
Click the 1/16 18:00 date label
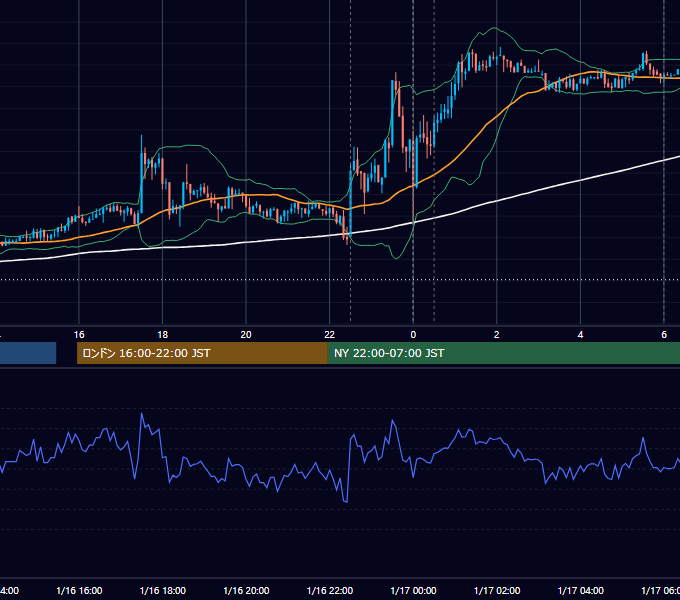[163, 590]
